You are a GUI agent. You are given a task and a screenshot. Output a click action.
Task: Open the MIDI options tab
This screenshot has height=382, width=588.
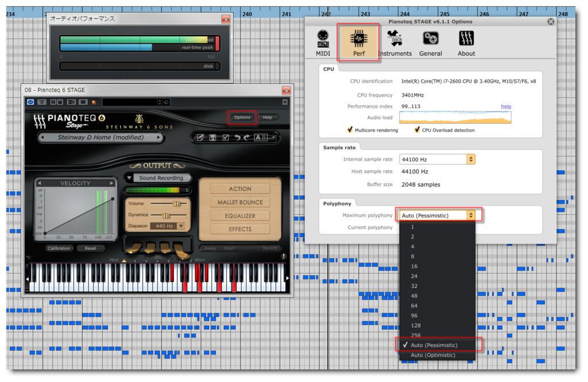coord(323,43)
